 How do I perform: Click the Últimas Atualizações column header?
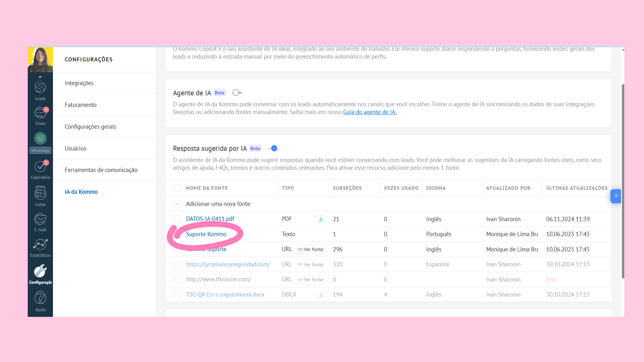[x=577, y=188]
